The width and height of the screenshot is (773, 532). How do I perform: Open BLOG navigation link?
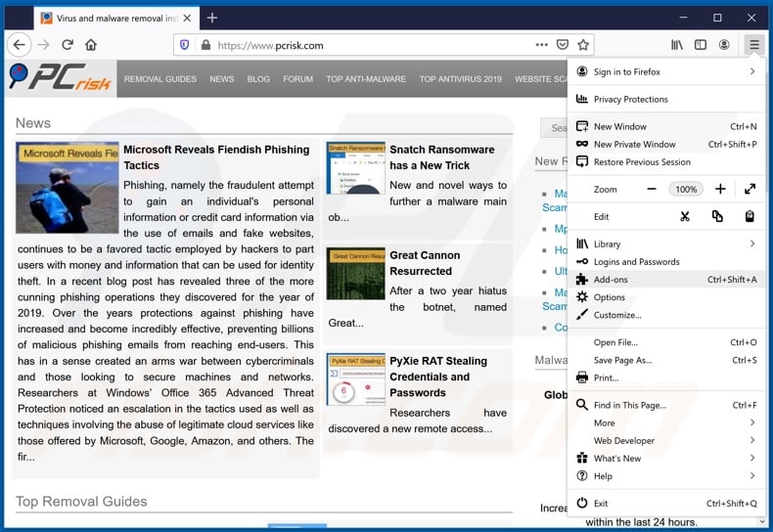point(258,79)
